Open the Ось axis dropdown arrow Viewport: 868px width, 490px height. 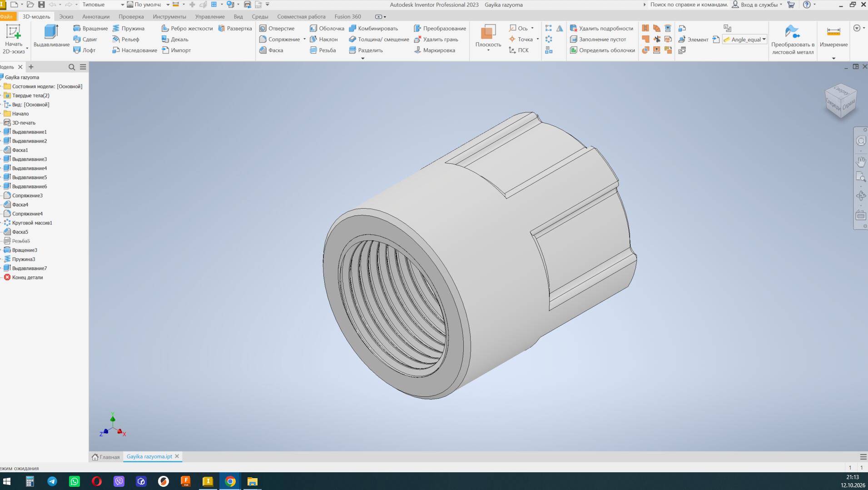[532, 28]
